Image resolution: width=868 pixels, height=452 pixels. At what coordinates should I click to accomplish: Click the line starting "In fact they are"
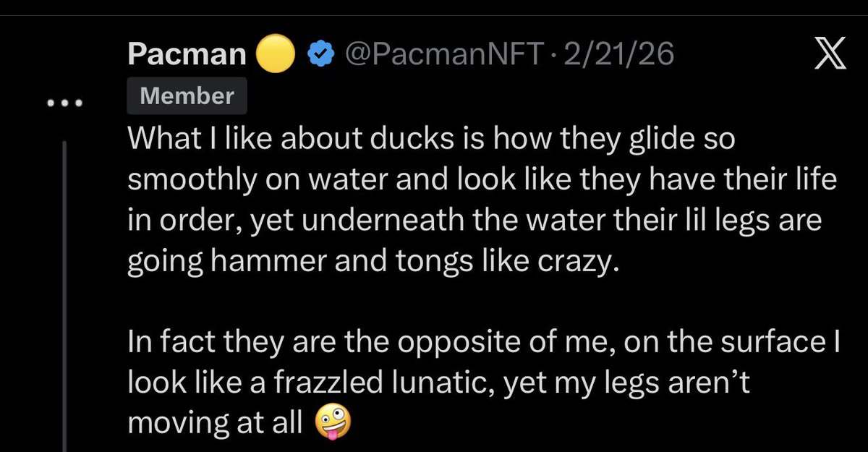click(x=483, y=343)
